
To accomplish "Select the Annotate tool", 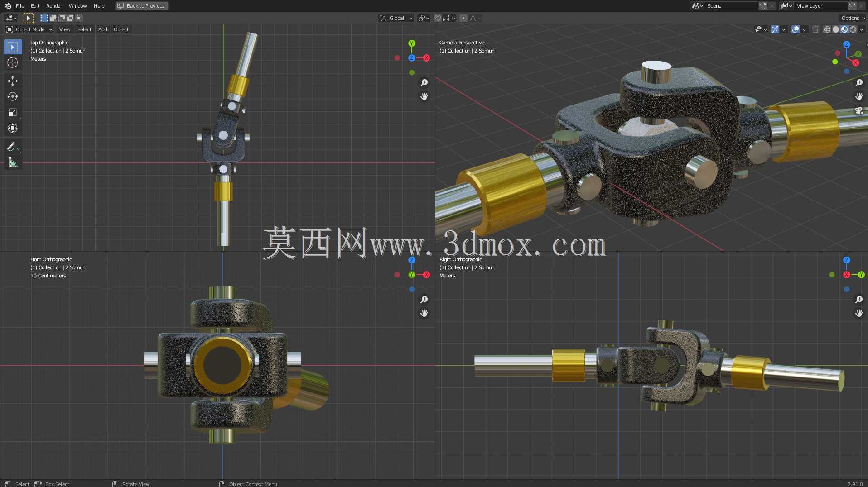I will (13, 147).
